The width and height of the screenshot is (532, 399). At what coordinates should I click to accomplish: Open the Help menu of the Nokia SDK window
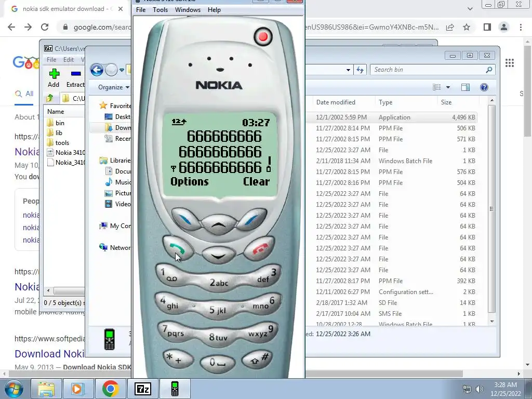214,10
